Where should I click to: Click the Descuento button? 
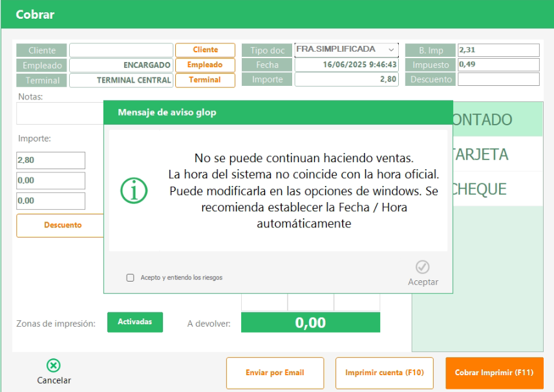tap(63, 225)
